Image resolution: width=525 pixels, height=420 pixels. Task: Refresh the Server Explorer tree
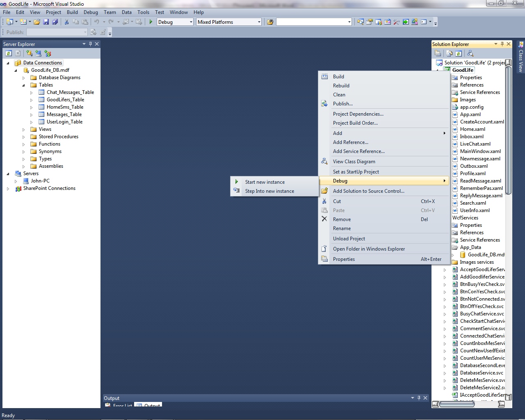[9, 53]
